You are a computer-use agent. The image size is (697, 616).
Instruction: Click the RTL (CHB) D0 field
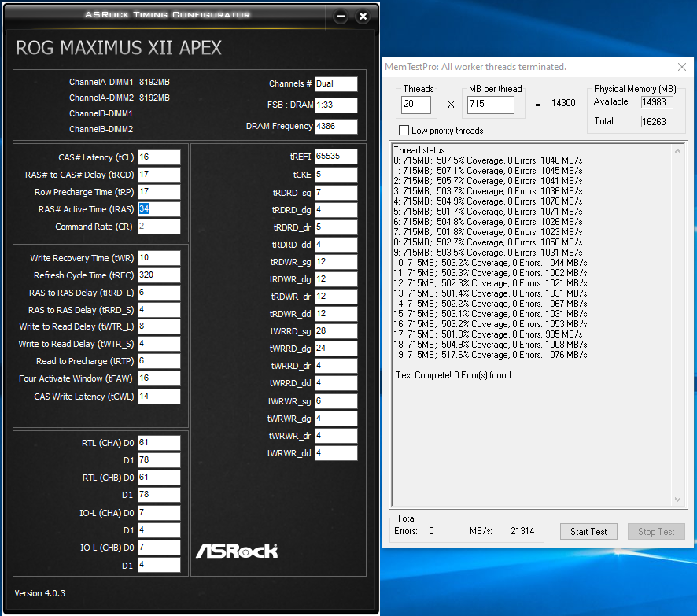159,478
